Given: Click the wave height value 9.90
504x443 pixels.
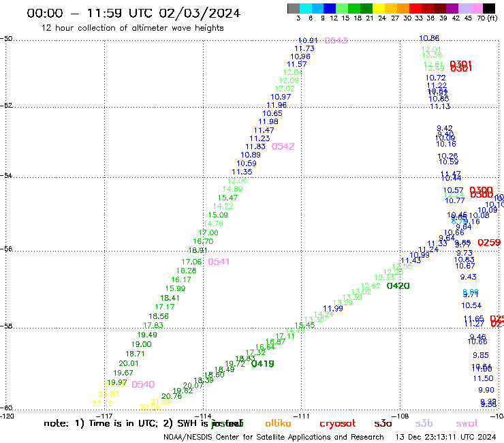Looking at the screenshot, I should [486, 391].
